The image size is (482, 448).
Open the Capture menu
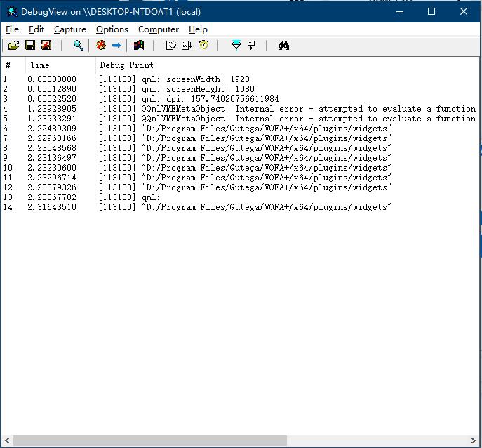tap(70, 29)
